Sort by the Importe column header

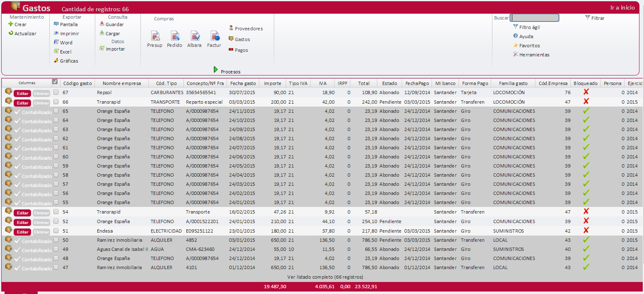coord(273,83)
